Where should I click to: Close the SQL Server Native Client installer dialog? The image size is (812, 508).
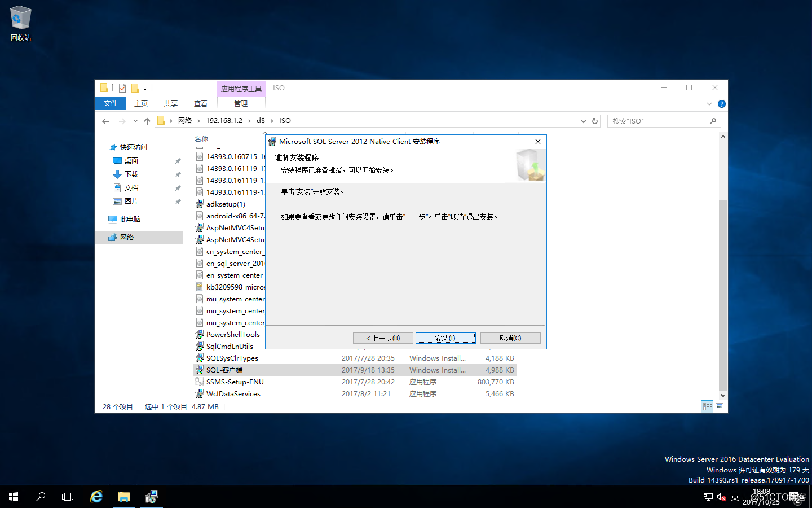(538, 142)
